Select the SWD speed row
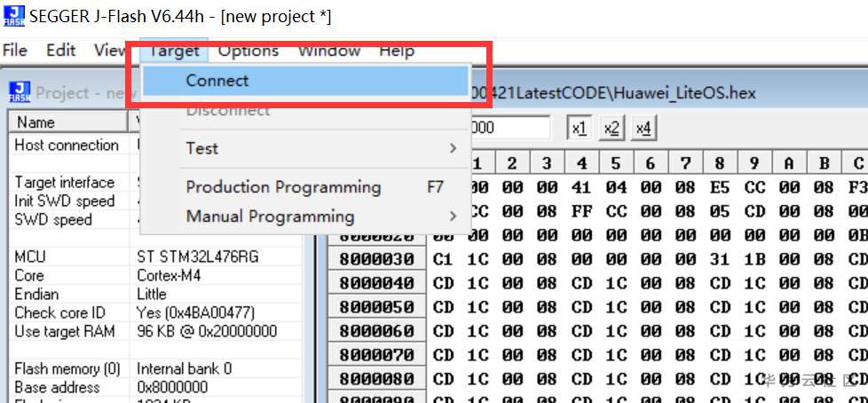 [x=53, y=220]
